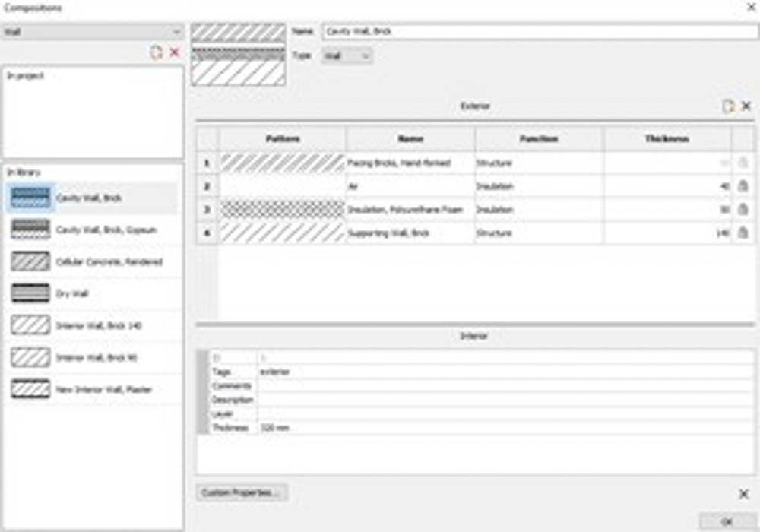The height and width of the screenshot is (532, 760).
Task: Pick the New Interior Wall, Plaster icon
Action: click(31, 389)
